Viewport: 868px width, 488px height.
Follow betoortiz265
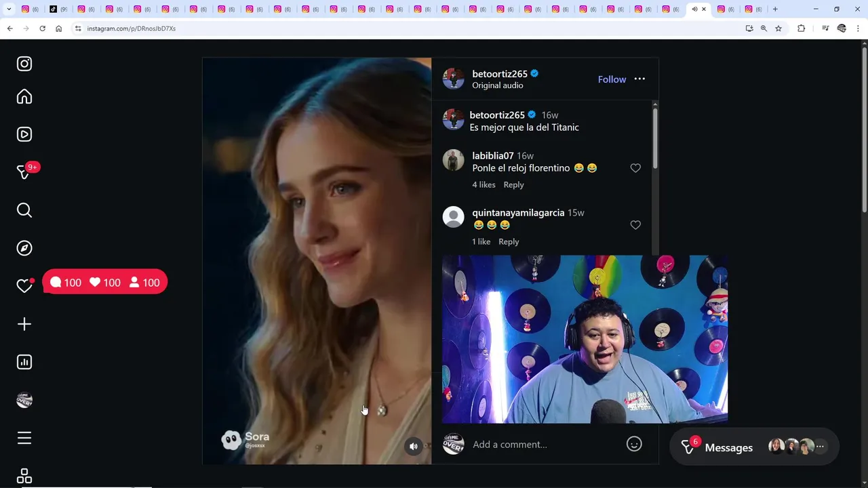pyautogui.click(x=612, y=79)
